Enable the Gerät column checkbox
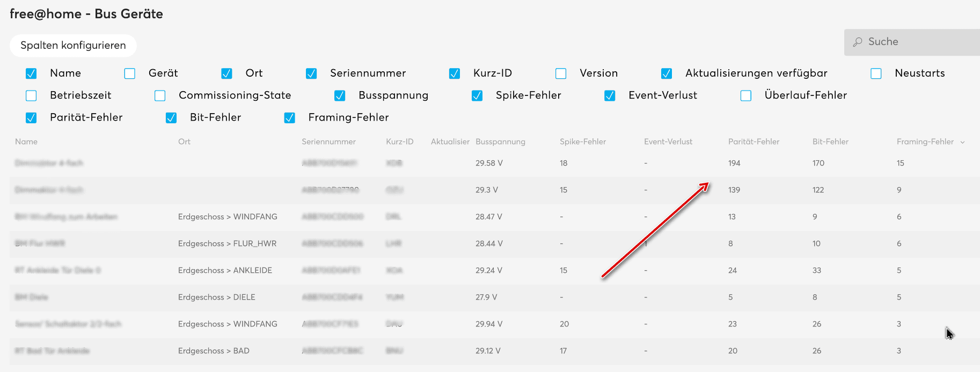Image resolution: width=980 pixels, height=372 pixels. [x=130, y=73]
